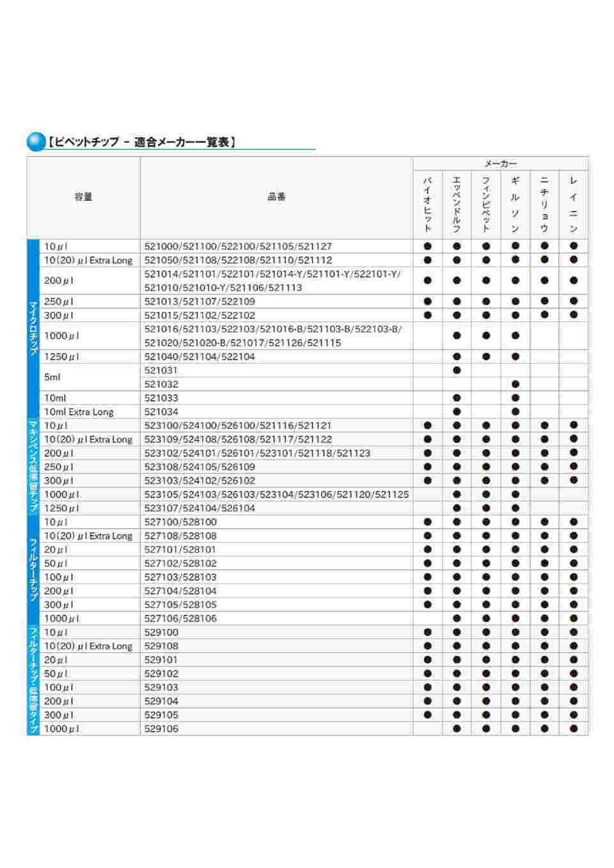Click part numbers 523107/524104/526104
Screen dimensions: 614x868
pyautogui.click(x=200, y=508)
